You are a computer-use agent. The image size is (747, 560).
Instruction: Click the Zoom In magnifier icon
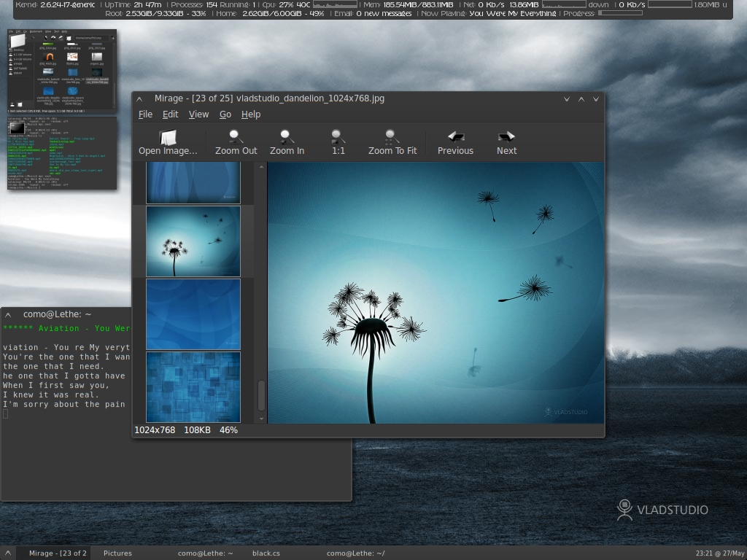tap(287, 136)
